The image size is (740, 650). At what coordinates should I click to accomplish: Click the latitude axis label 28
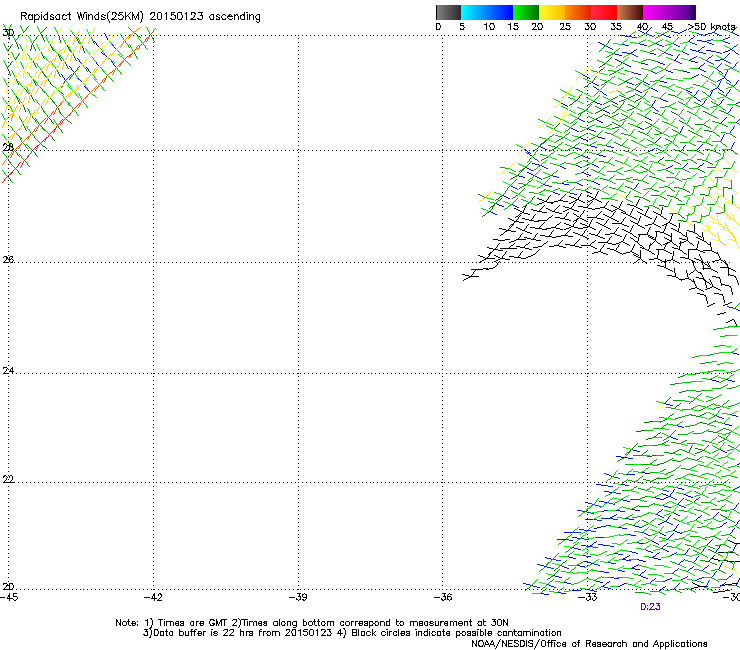(8, 147)
